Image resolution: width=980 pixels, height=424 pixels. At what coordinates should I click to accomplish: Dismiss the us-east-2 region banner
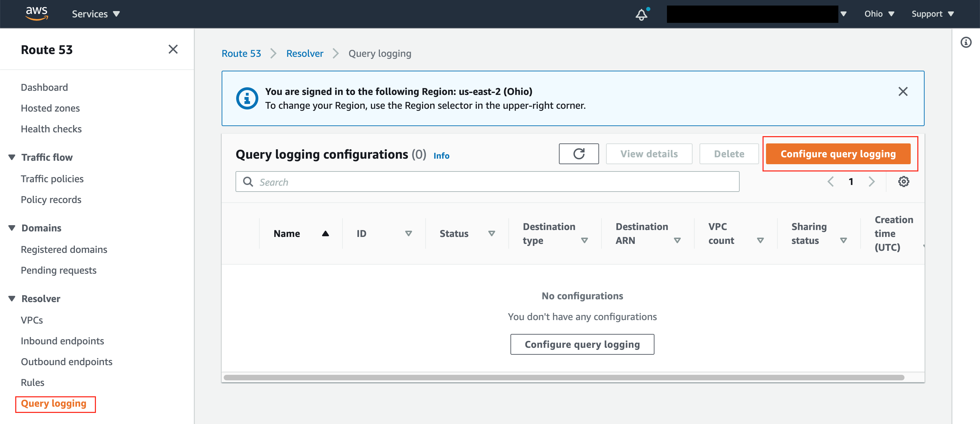click(903, 91)
